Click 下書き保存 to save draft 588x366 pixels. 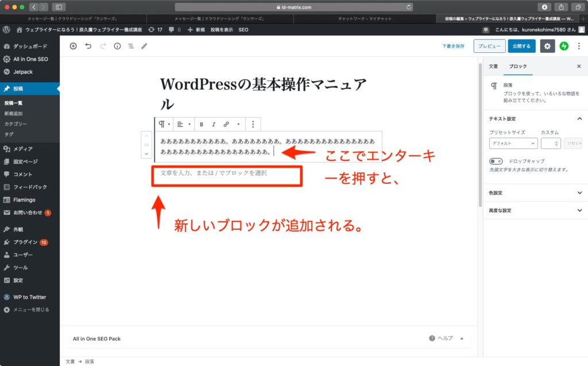453,46
